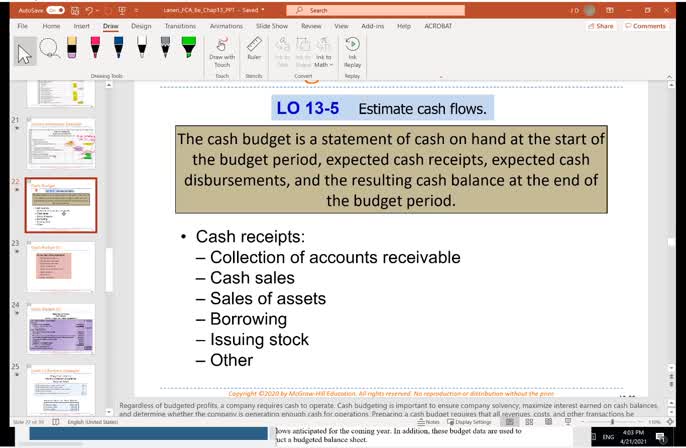Toggle the Notes pane button
The image size is (686, 448).
tap(428, 422)
